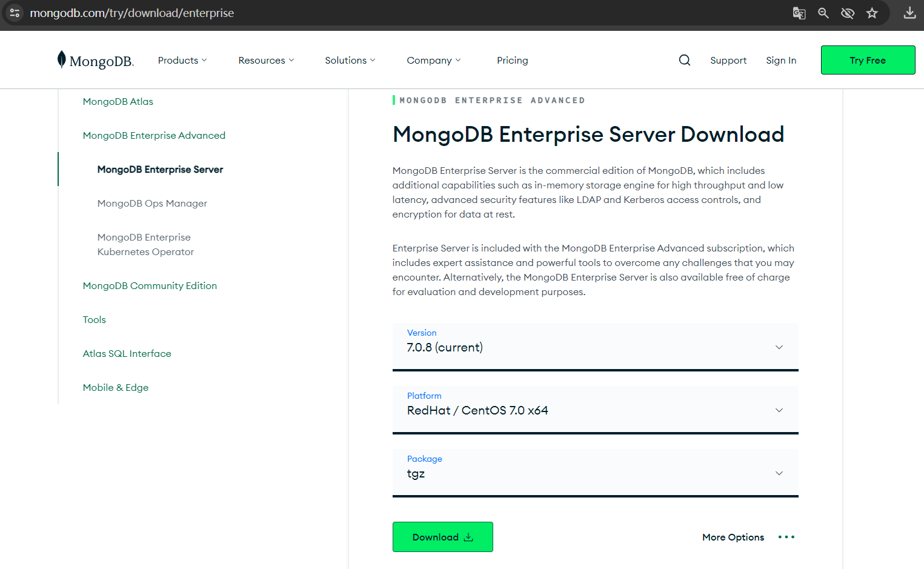Viewport: 924px width, 569px height.
Task: Open MongoDB Enterprise Kubernetes Operator item
Action: [x=145, y=244]
